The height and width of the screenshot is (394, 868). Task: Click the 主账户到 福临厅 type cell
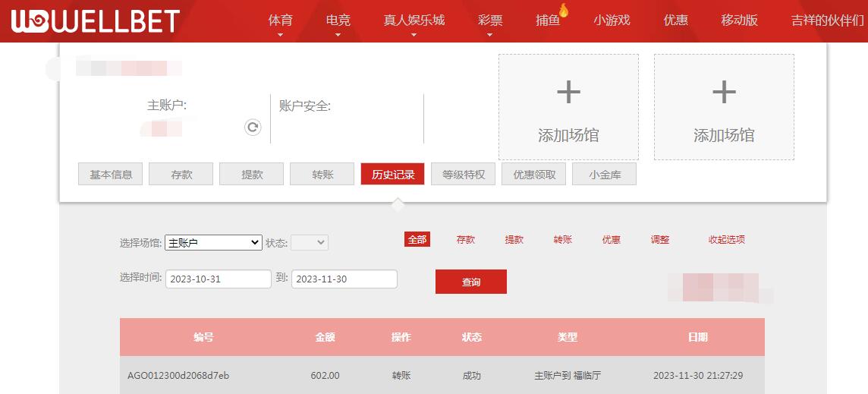568,376
